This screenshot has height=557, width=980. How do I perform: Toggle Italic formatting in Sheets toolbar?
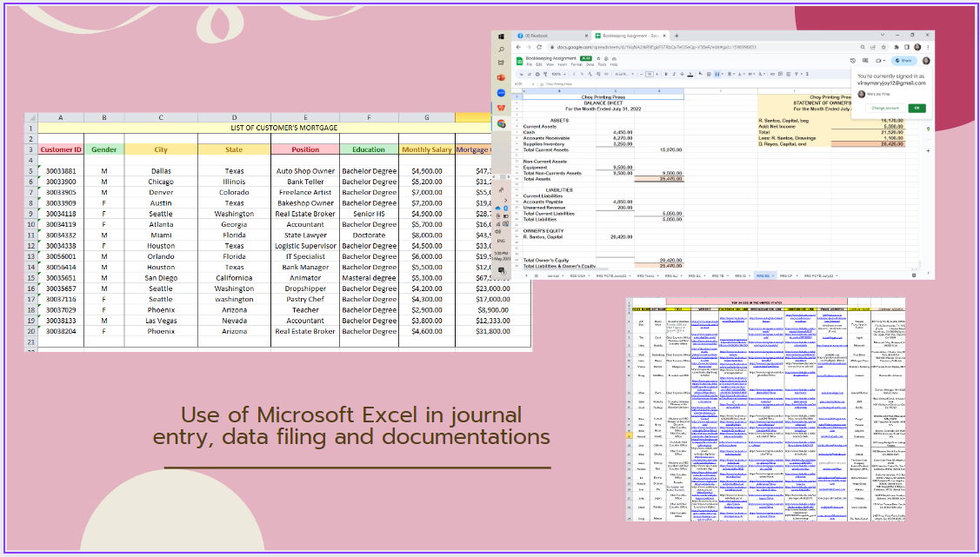(x=675, y=74)
